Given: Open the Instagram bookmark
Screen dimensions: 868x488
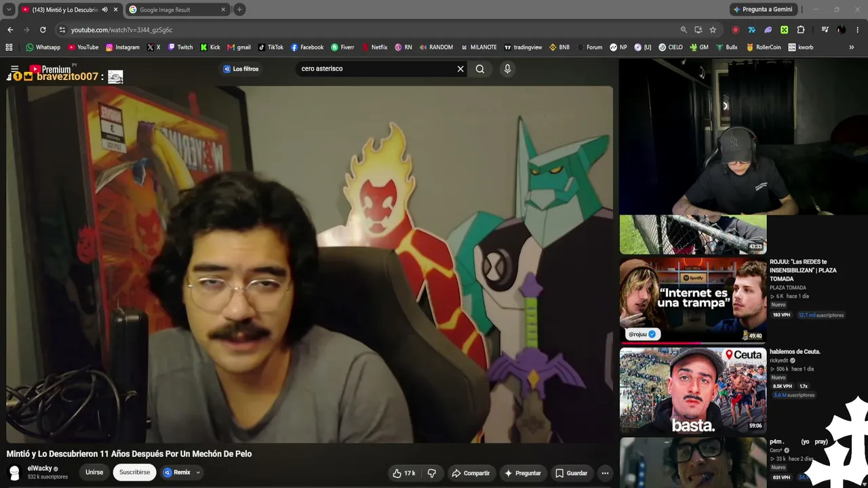Looking at the screenshot, I should click(122, 47).
